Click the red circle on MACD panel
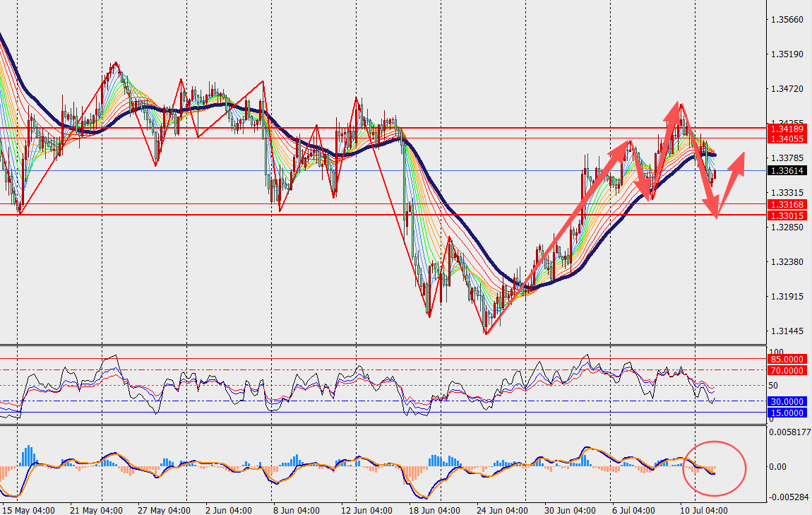Screen dimensions: 812x515 (715, 468)
